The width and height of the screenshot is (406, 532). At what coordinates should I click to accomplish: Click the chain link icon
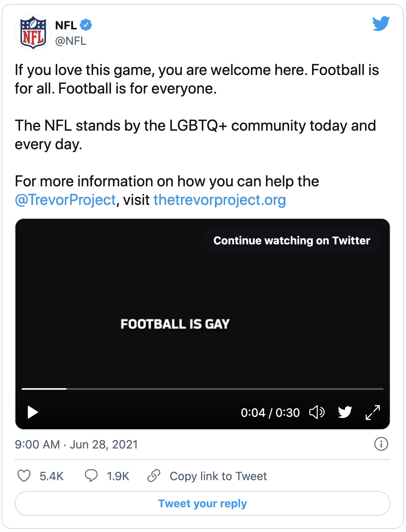click(x=154, y=476)
